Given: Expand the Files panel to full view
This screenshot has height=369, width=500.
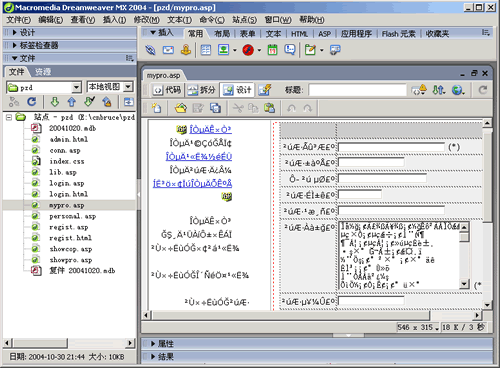Looking at the screenshot, I should click(x=129, y=102).
